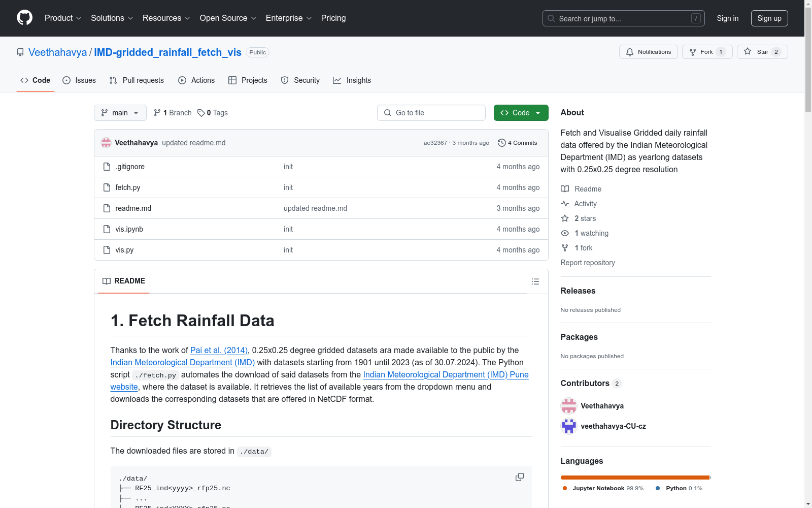This screenshot has width=812, height=508.
Task: Open Python 0.1% language link
Action: tap(679, 488)
